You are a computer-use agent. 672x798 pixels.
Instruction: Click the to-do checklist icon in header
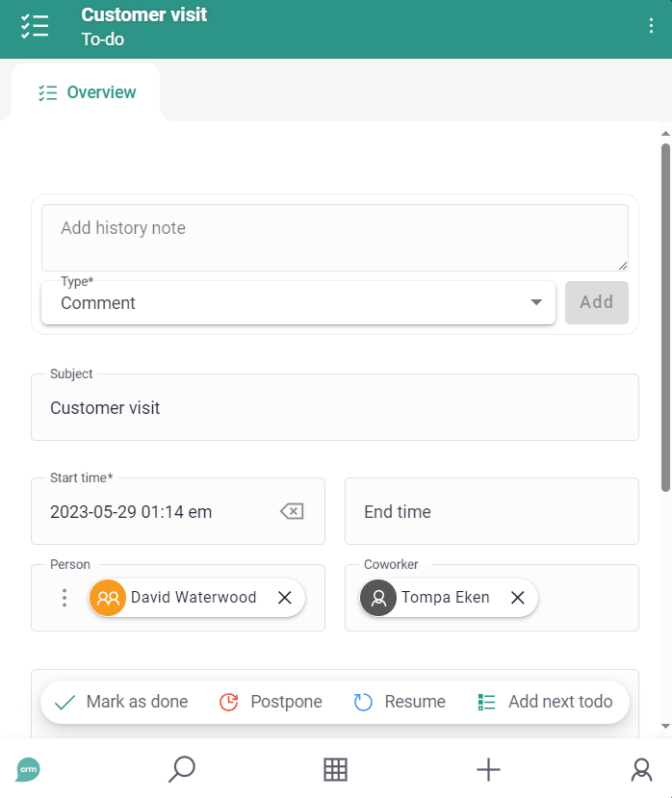[35, 26]
